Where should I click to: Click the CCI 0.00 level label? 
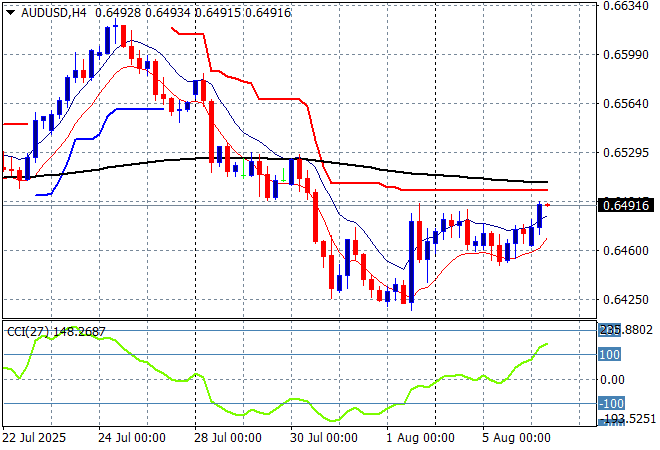click(x=612, y=380)
